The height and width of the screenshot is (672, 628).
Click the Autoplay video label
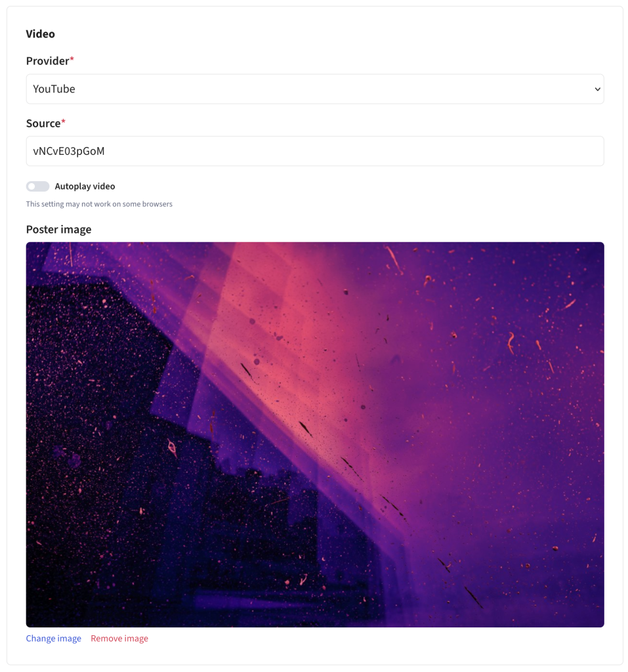(x=85, y=186)
